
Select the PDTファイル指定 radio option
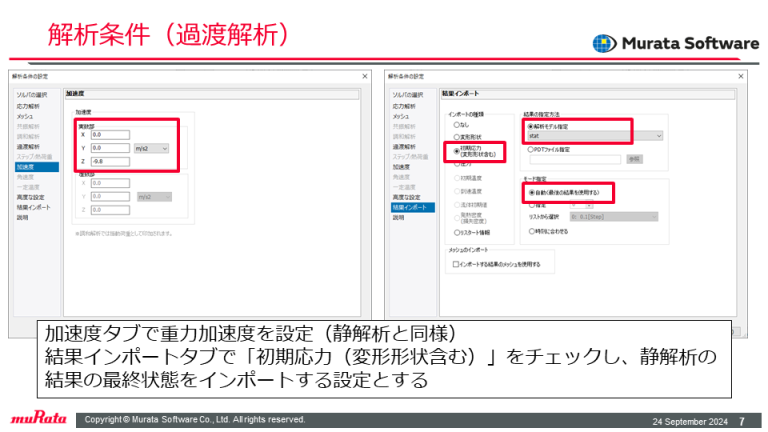point(530,149)
